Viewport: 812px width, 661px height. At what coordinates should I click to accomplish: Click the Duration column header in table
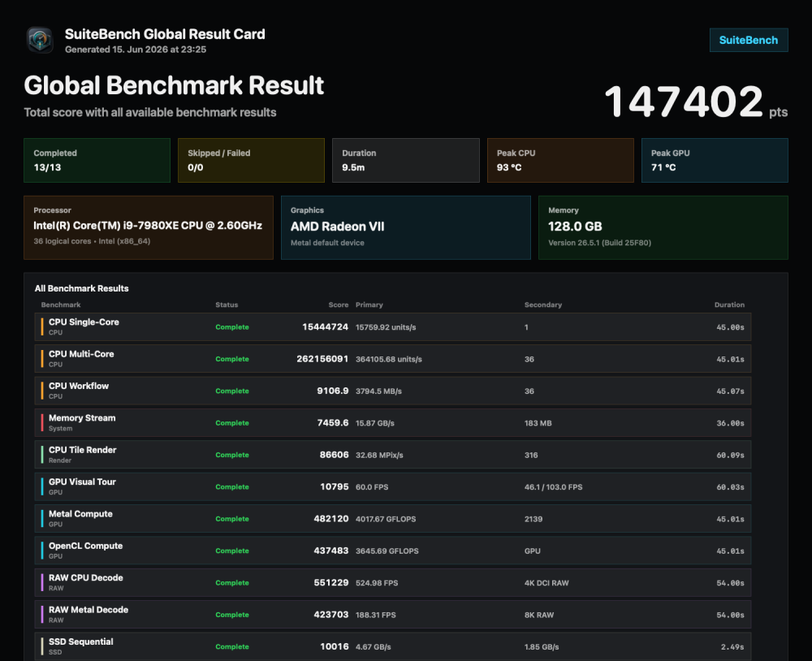pyautogui.click(x=729, y=305)
